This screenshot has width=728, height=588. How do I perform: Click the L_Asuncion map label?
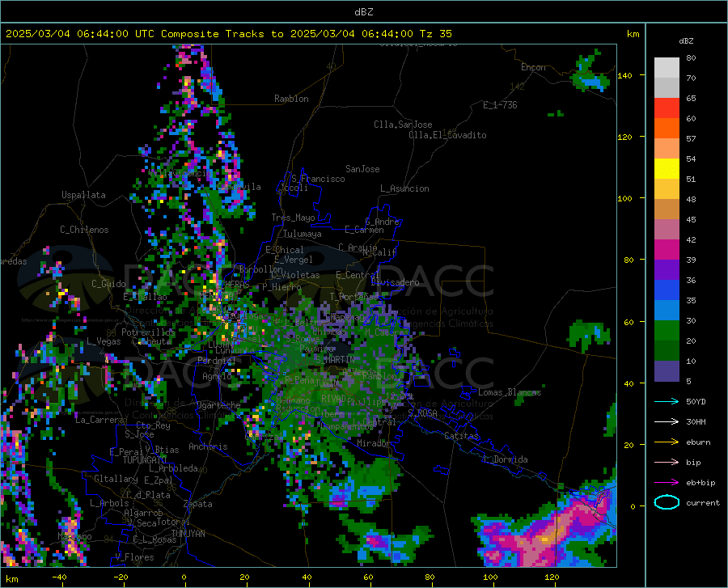(404, 188)
